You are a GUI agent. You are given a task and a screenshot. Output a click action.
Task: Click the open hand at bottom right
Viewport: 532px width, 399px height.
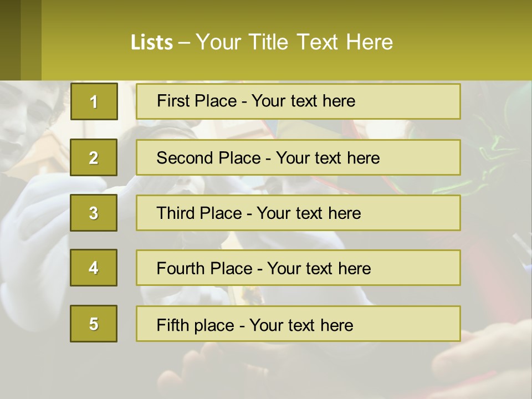(x=488, y=355)
